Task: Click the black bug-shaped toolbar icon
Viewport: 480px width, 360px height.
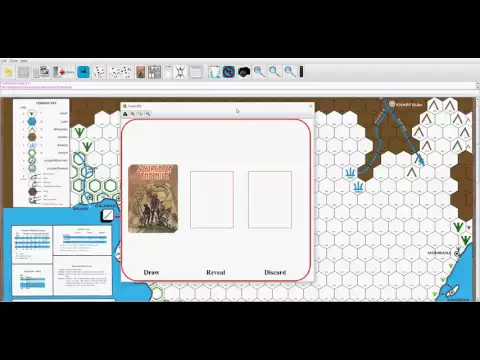Action: click(180, 72)
